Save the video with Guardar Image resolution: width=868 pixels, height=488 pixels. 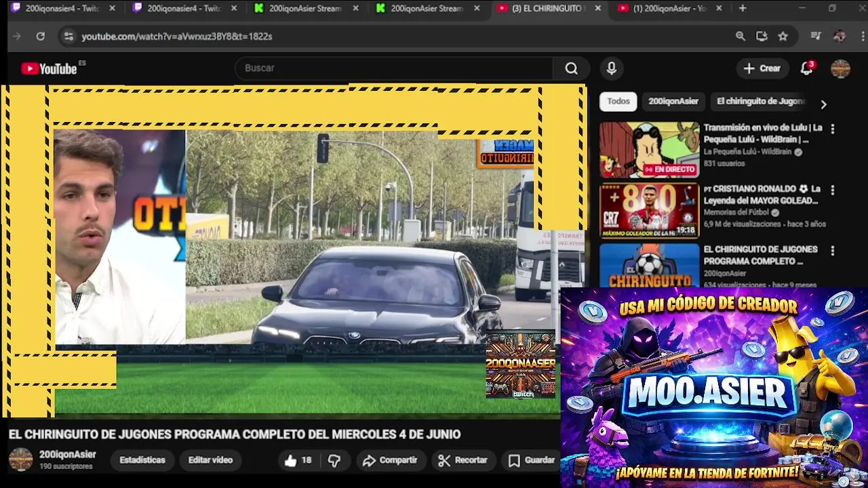[x=532, y=460]
